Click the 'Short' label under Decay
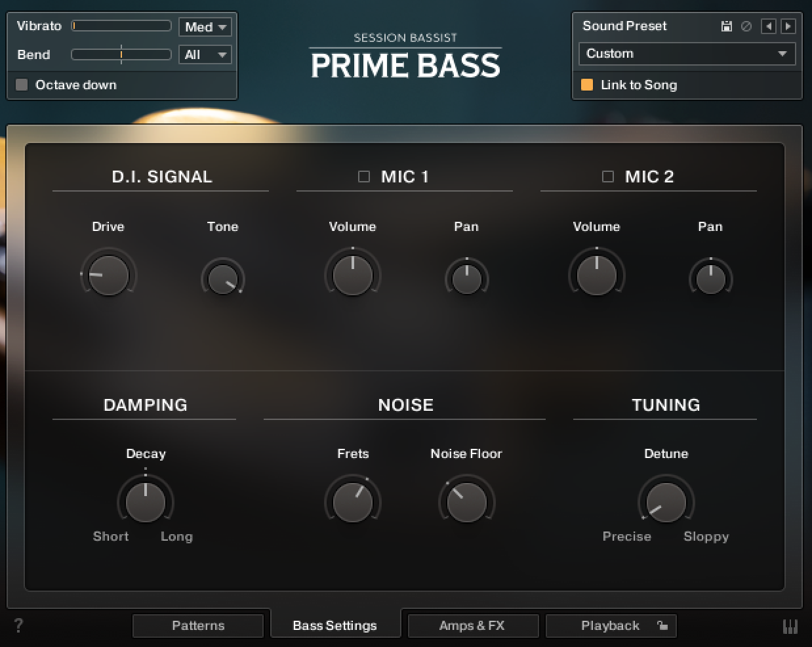The width and height of the screenshot is (812, 647). point(111,536)
